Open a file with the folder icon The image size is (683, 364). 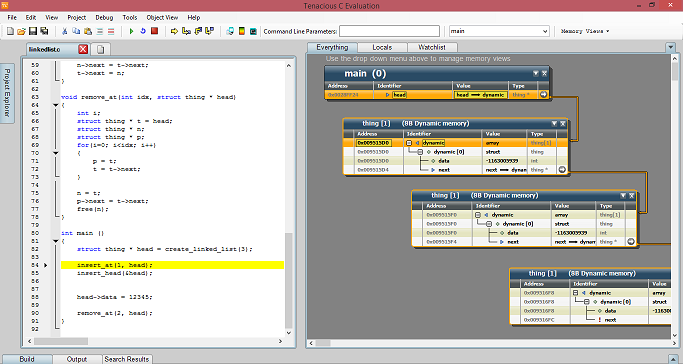pos(21,31)
